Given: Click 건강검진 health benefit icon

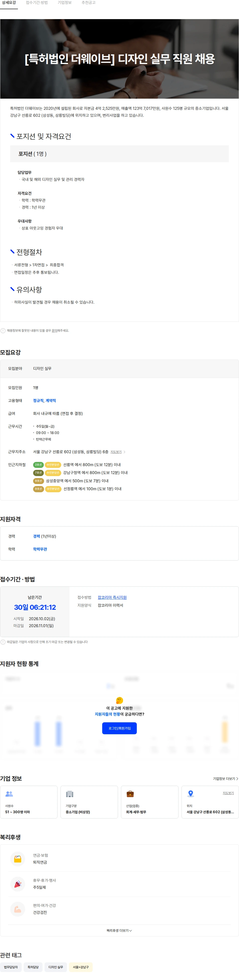Looking at the screenshot, I should tap(17, 909).
